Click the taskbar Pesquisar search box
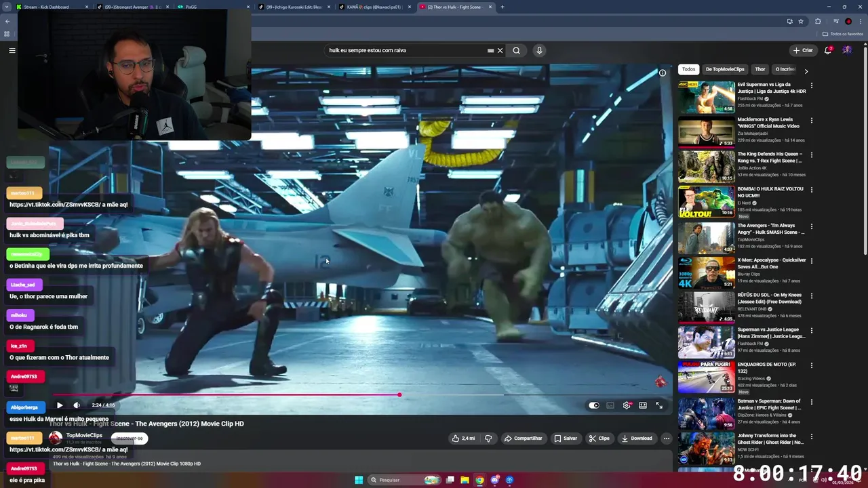 [x=403, y=480]
